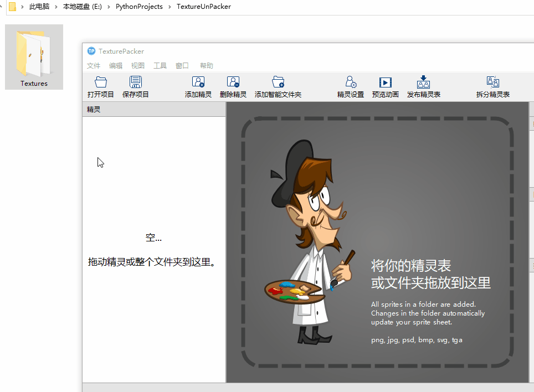Open the 工具 menu

[x=160, y=66]
